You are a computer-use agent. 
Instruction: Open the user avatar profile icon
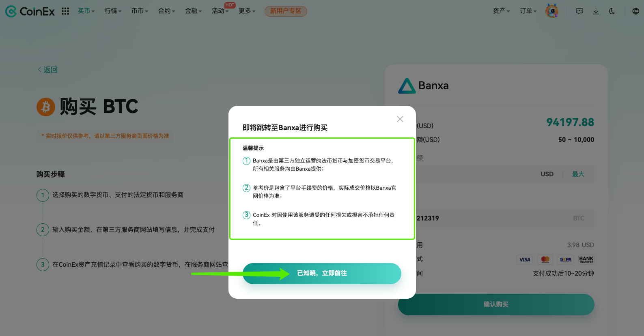pyautogui.click(x=552, y=11)
